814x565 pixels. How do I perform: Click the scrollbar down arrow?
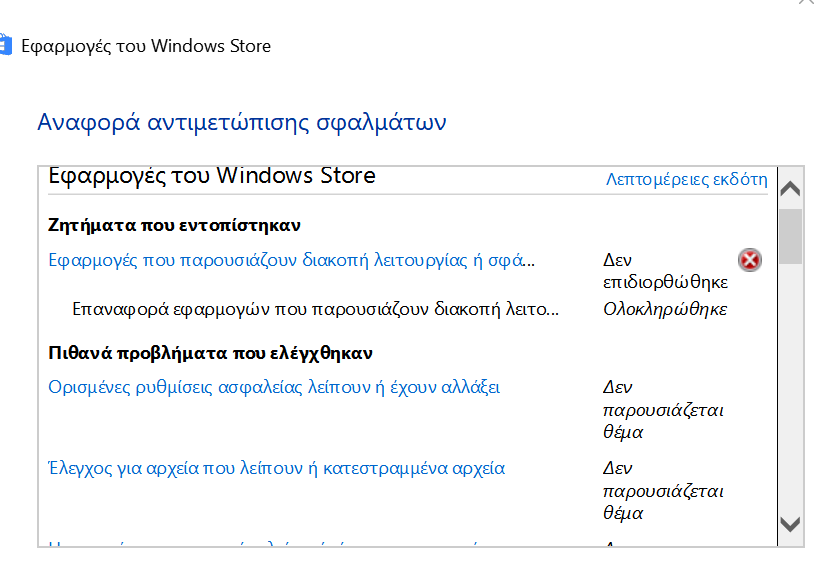790,524
